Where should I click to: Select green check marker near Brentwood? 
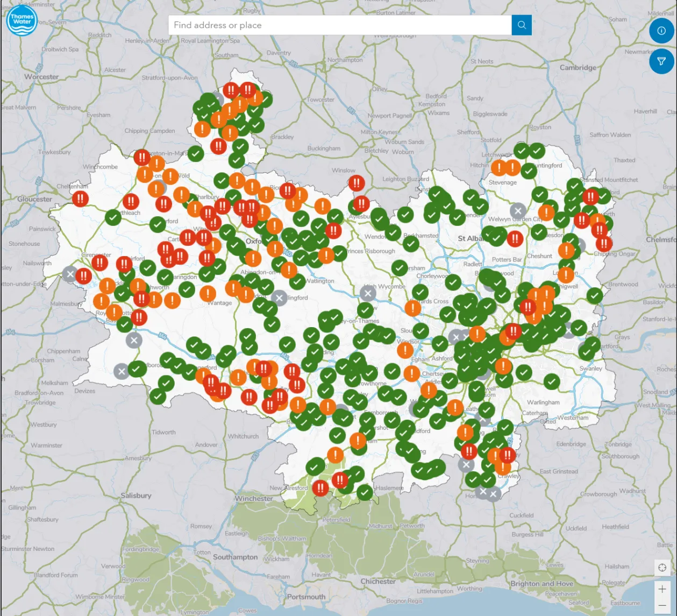[594, 295]
